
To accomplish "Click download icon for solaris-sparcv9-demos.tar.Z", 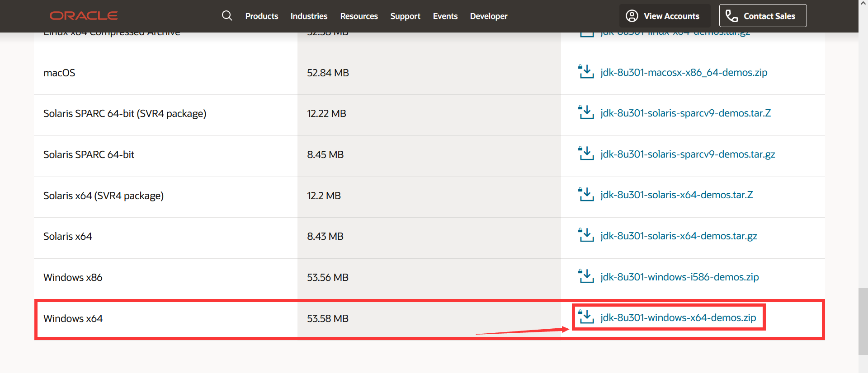I will [586, 112].
